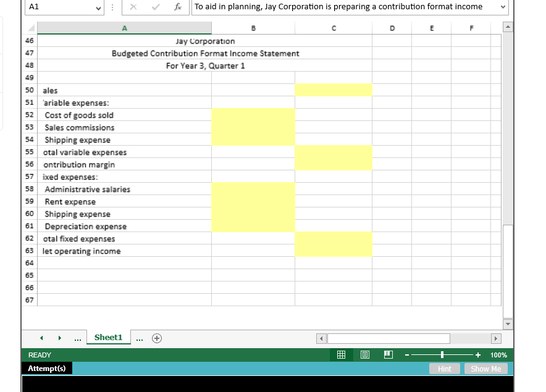
Task: Click the left sheet navigation arrow
Action: tap(41, 338)
